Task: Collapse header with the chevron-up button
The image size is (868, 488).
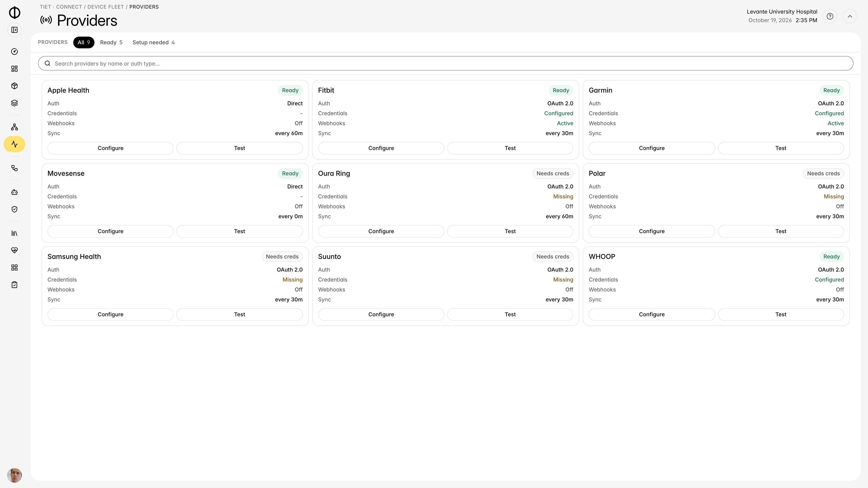Action: tap(850, 16)
